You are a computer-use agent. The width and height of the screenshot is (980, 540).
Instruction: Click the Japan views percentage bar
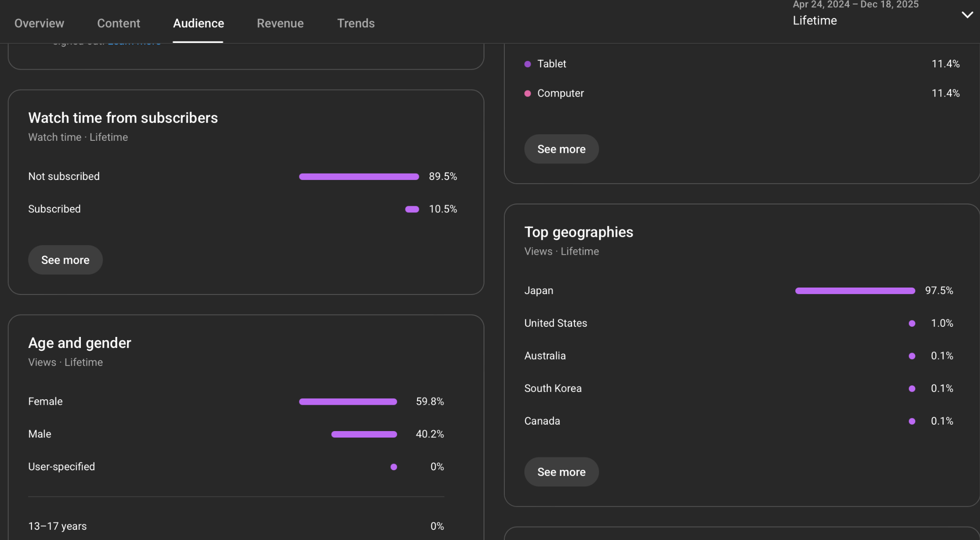(855, 291)
